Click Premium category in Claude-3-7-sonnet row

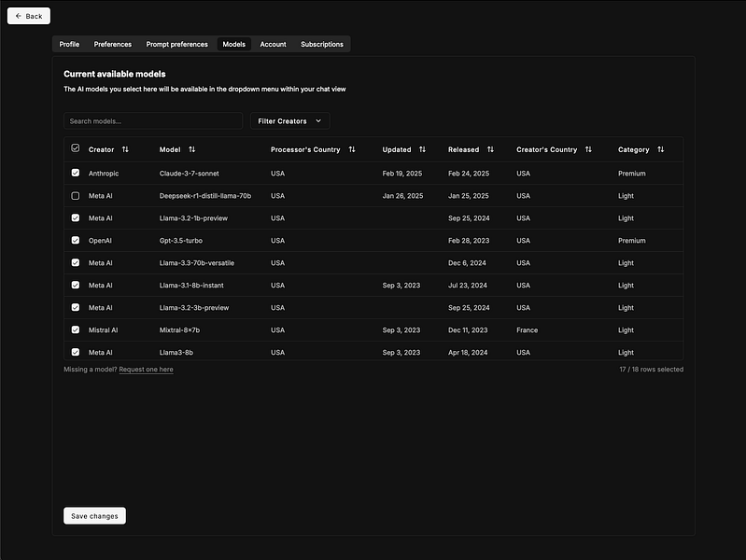pos(631,174)
